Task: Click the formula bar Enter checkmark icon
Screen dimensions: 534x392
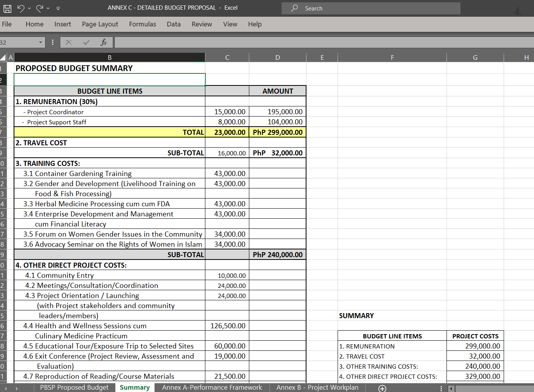Action: 86,42
